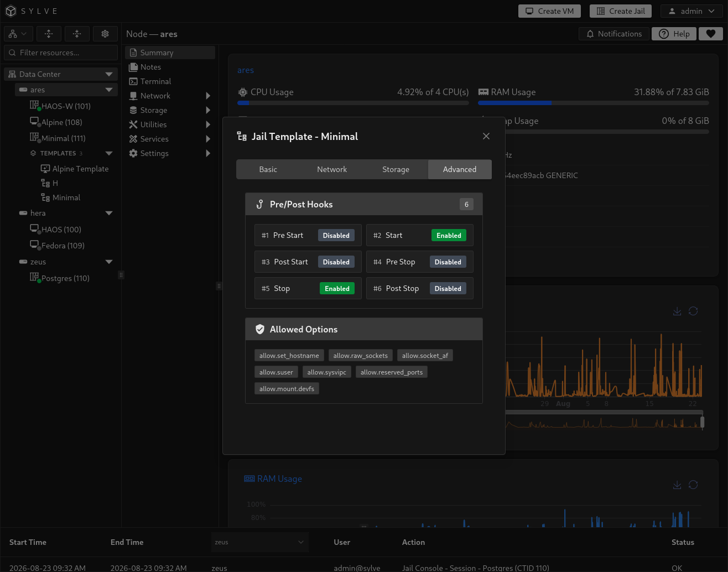Open the Notes menu item
Viewport: 728px width, 572px height.
(x=170, y=67)
